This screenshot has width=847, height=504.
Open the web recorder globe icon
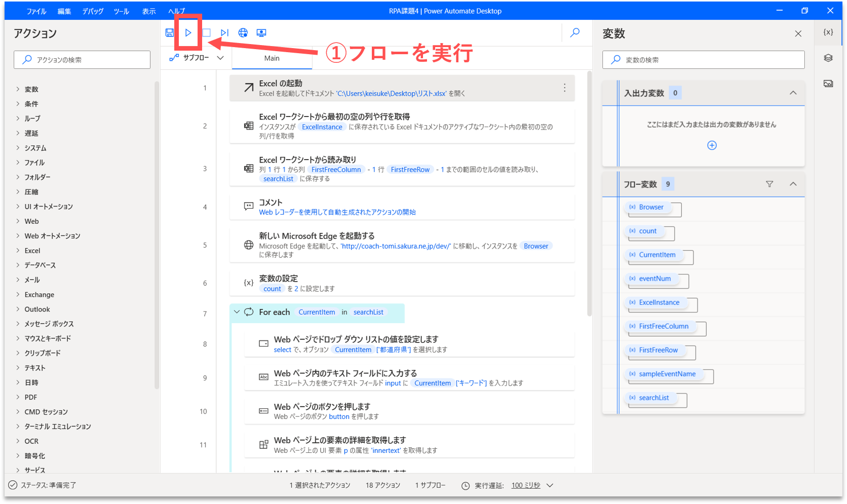coord(243,33)
